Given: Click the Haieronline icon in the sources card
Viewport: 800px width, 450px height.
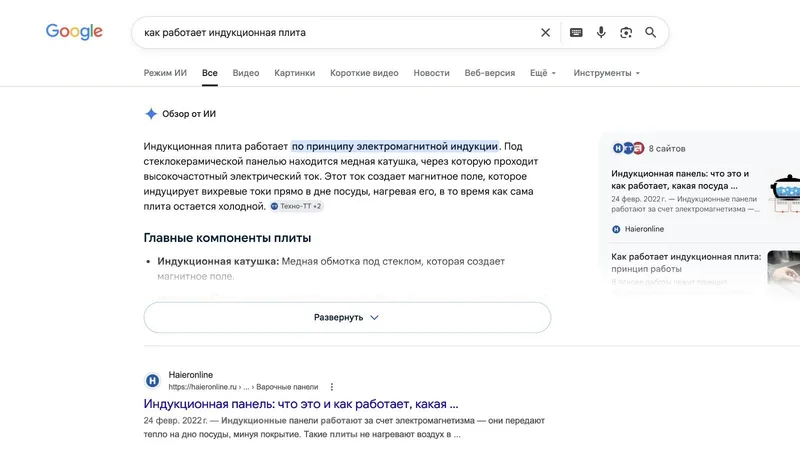Looking at the screenshot, I should tap(616, 229).
